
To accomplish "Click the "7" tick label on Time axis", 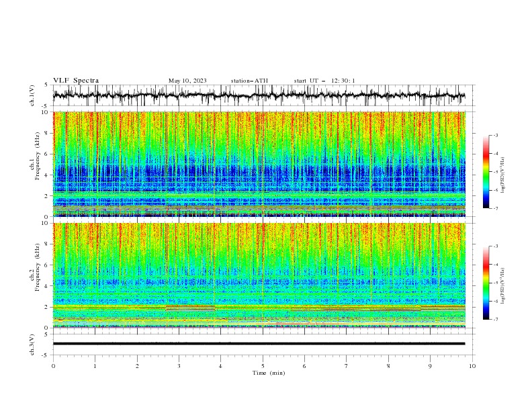I will coord(347,366).
